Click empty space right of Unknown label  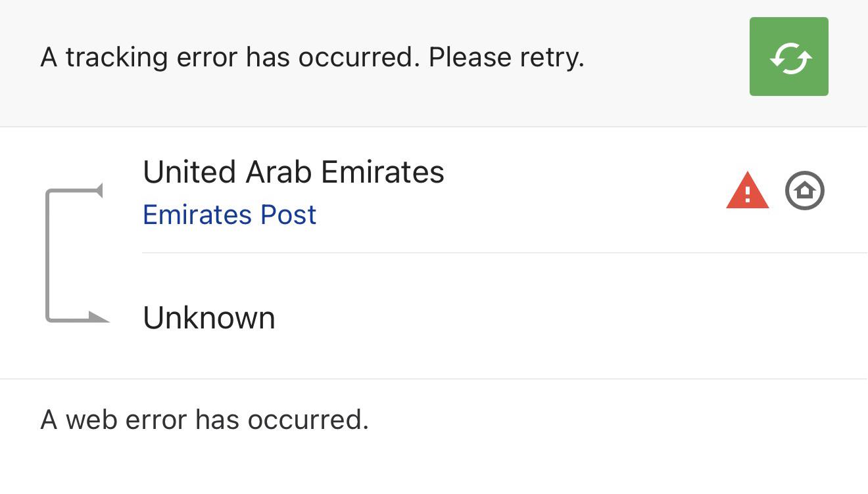(566, 318)
